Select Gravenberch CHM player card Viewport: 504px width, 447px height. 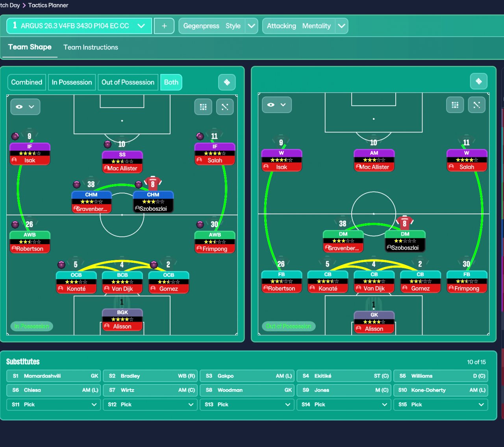(91, 202)
